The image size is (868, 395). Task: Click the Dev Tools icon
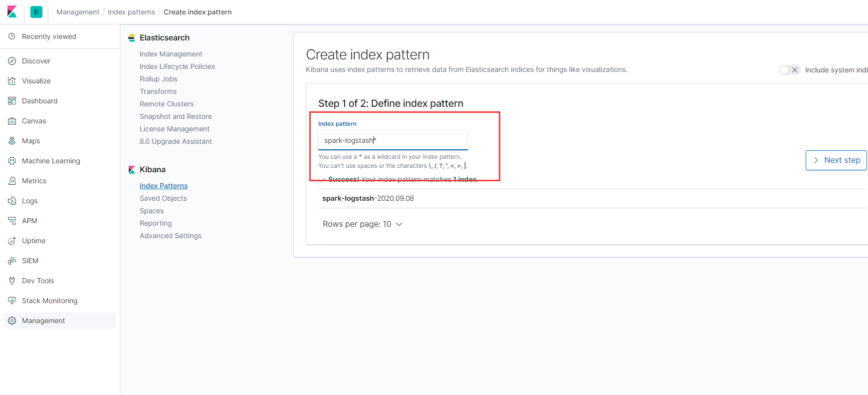tap(12, 281)
